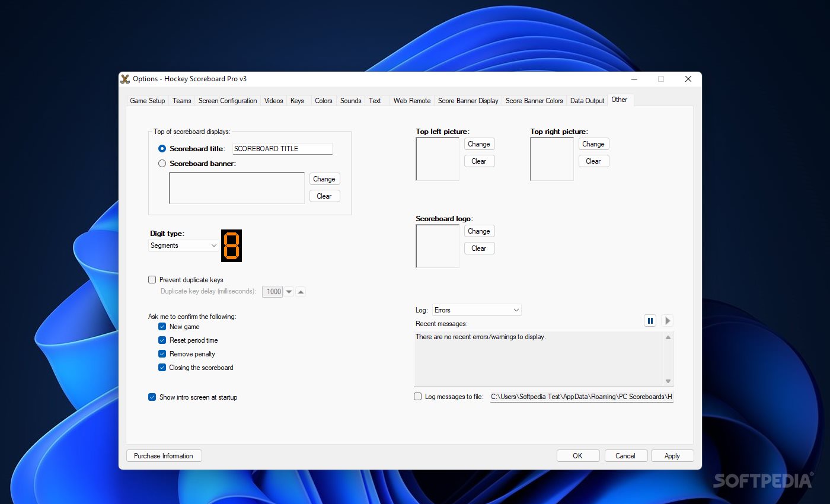Viewport: 830px width, 504px height.
Task: Resume the recent messages log
Action: (x=668, y=321)
